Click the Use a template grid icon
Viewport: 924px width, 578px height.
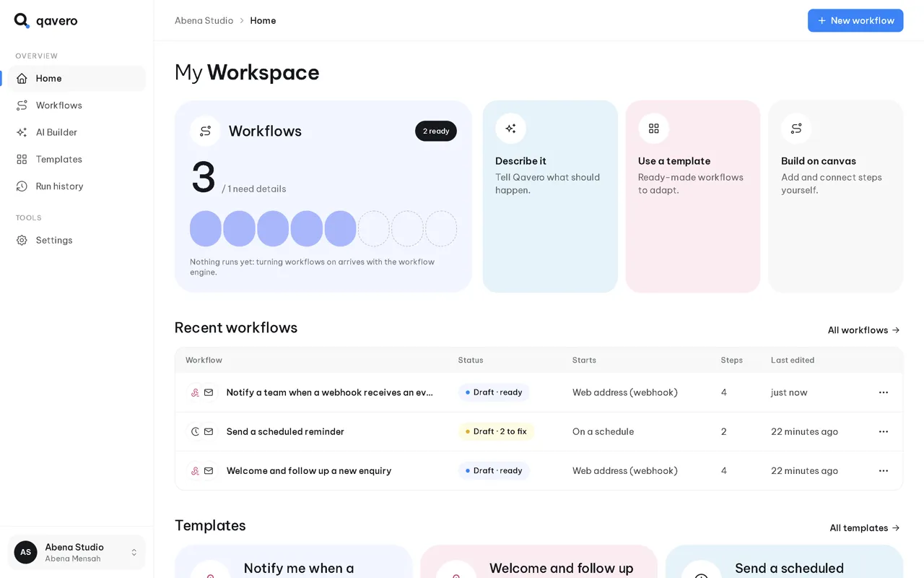pos(653,129)
